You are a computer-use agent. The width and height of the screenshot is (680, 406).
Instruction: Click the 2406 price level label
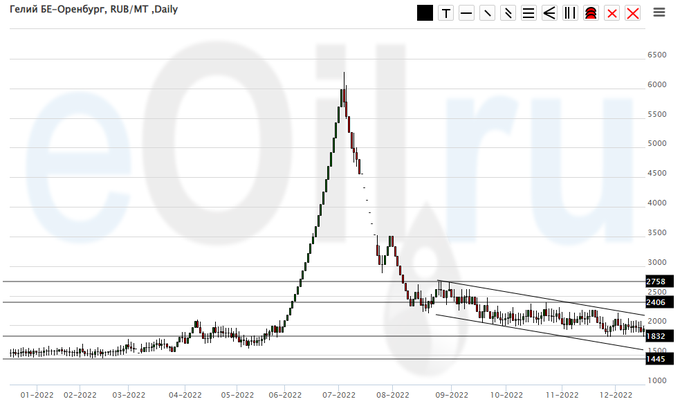[x=656, y=302]
